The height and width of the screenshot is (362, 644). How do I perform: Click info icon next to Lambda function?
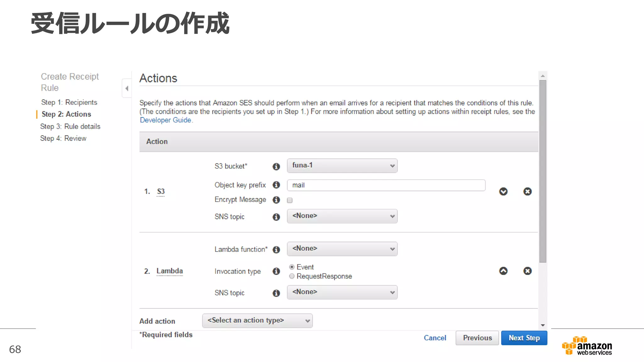[x=276, y=250]
